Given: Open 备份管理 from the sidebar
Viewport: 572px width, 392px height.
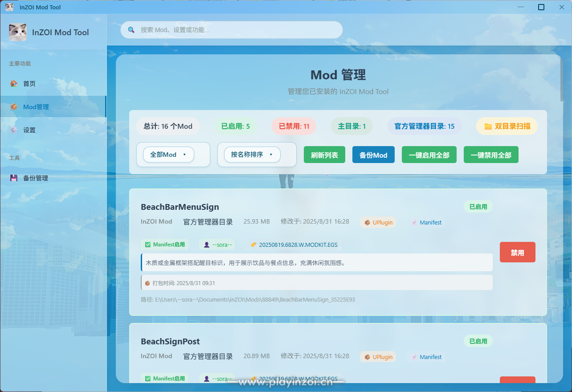Looking at the screenshot, I should click(36, 178).
